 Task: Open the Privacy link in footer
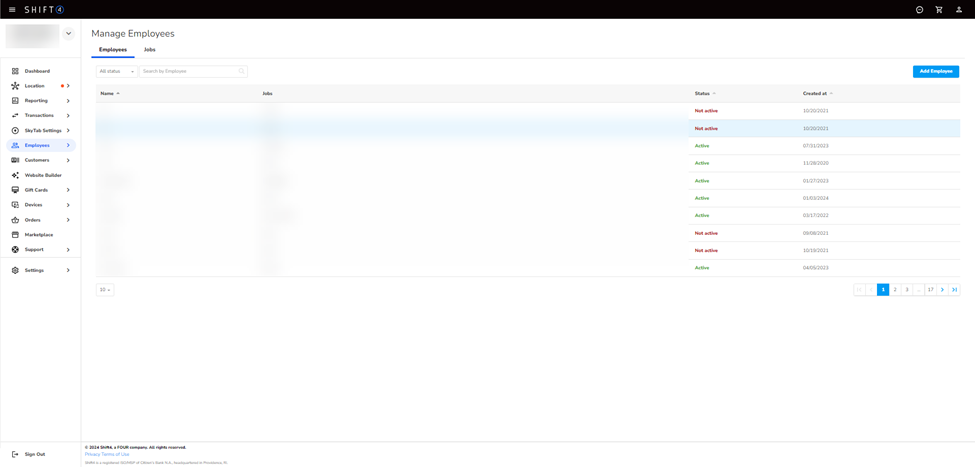92,455
